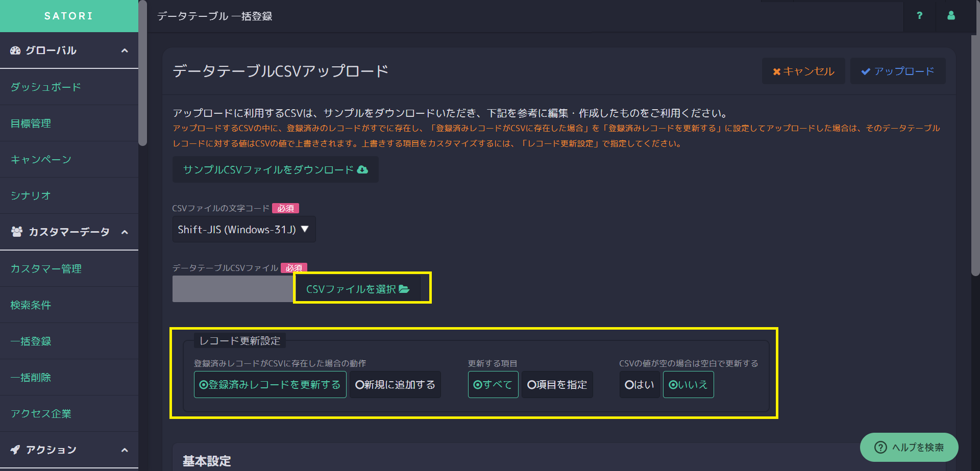This screenshot has width=980, height=471.
Task: Click the cloud download icon
Action: coord(362,170)
